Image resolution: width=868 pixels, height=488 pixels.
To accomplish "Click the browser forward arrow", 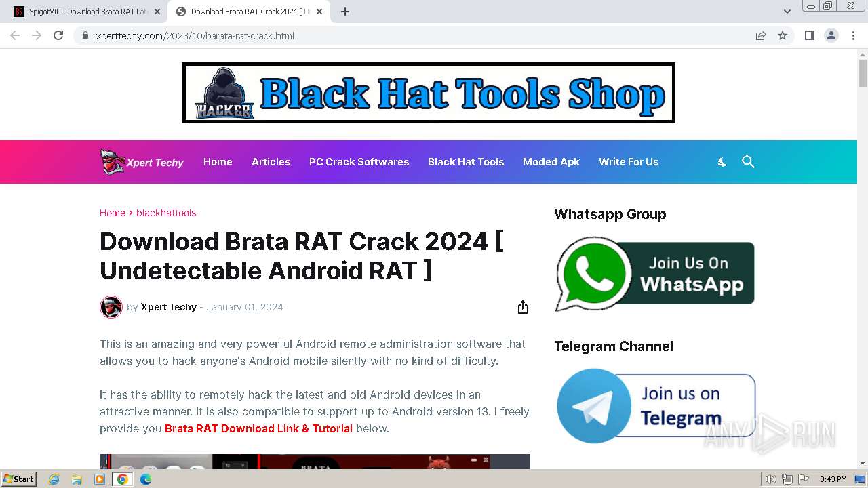I will pos(37,35).
